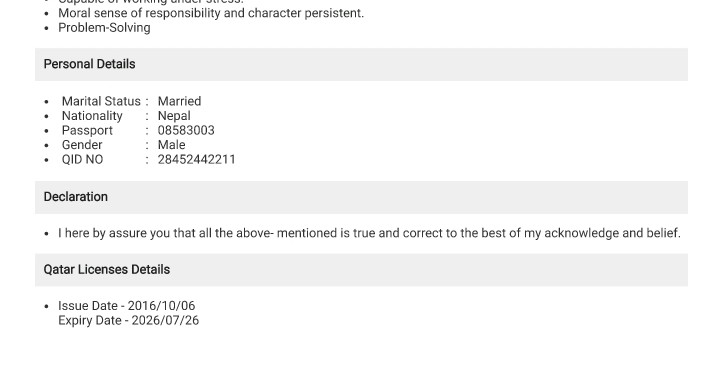This screenshot has width=720, height=370.
Task: Click the QID NO label
Action: (83, 160)
